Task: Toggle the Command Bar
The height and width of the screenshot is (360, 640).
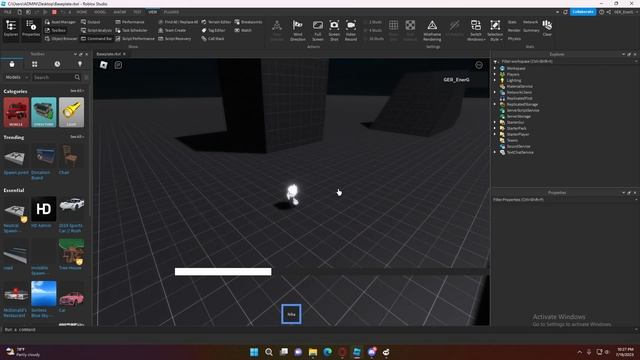Action: click(96, 38)
